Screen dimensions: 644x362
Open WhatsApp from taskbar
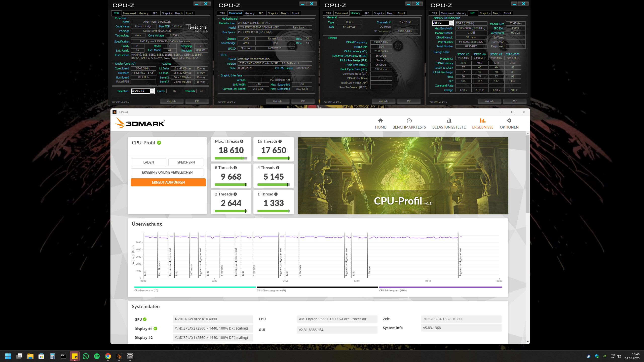pos(86,356)
